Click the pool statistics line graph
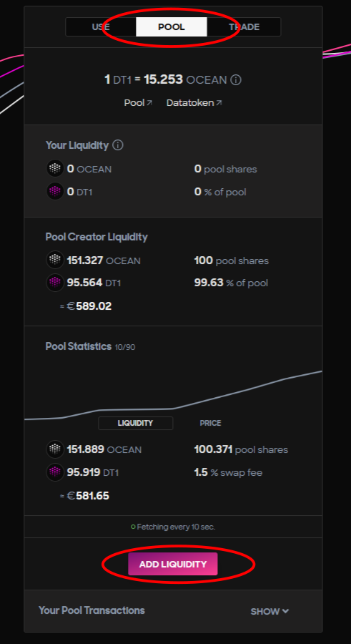 pos(173,394)
